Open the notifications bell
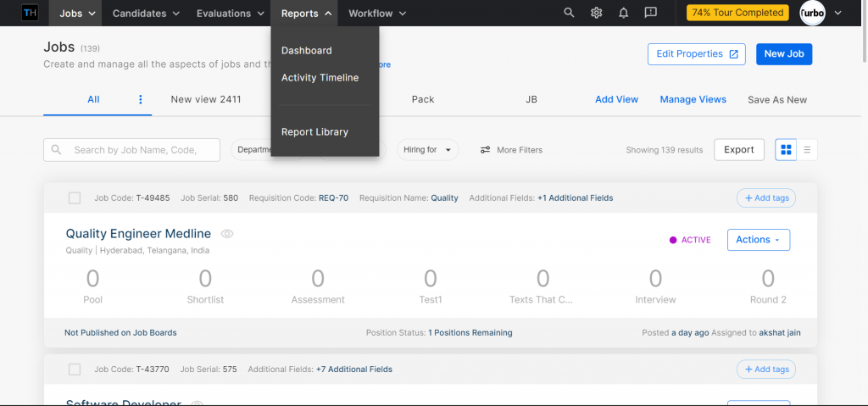 pyautogui.click(x=624, y=13)
